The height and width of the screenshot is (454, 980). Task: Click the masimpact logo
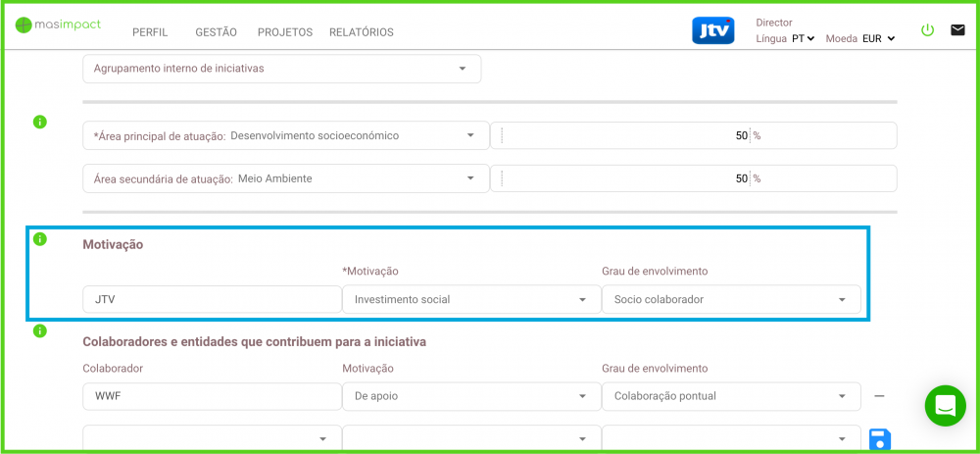59,25
